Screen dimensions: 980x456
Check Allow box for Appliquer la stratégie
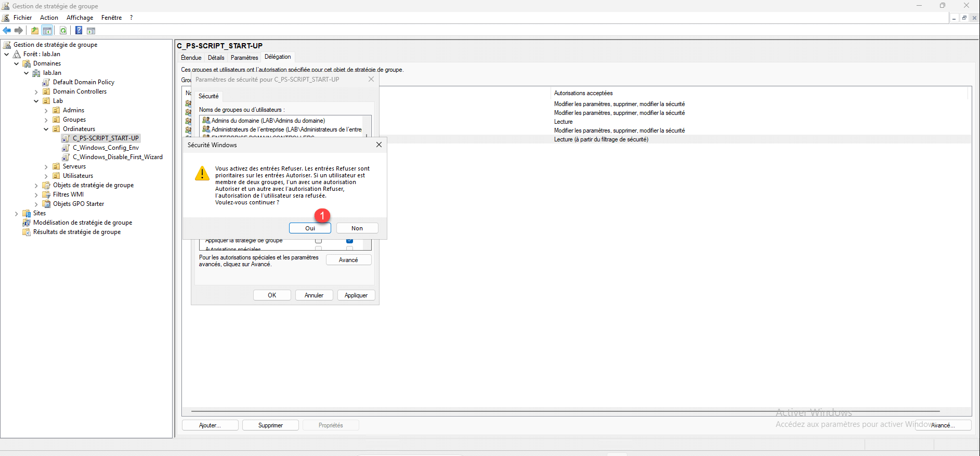319,241
